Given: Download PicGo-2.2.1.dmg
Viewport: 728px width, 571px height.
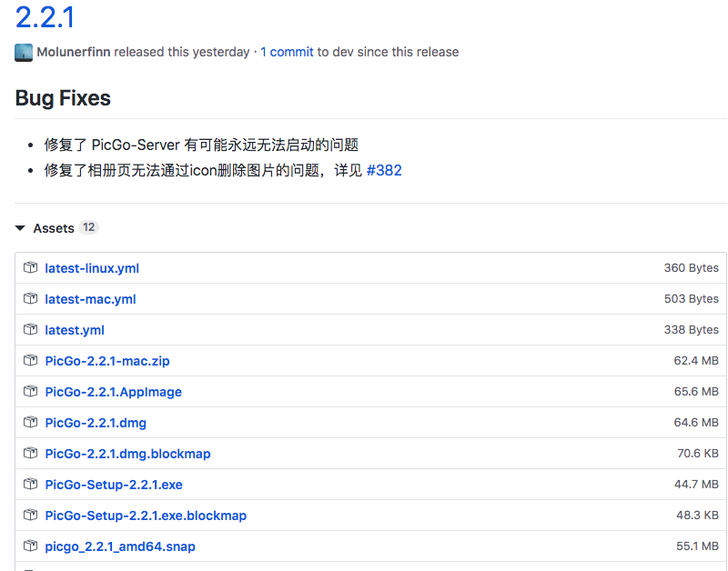Looking at the screenshot, I should 96,423.
